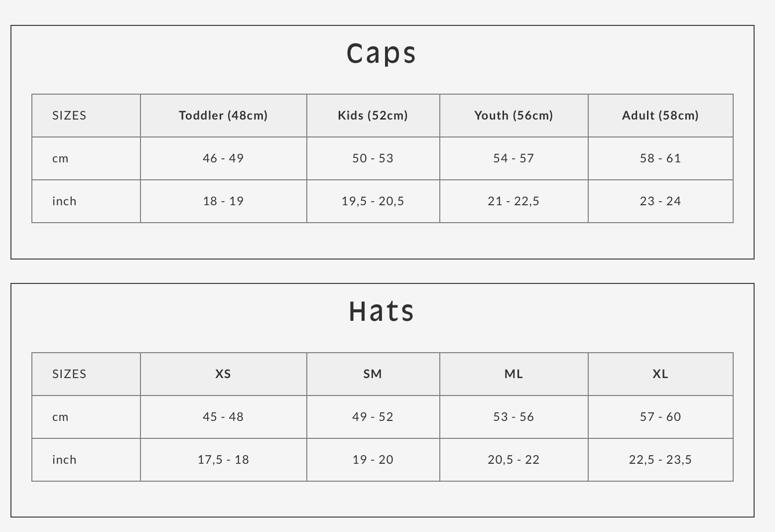Image resolution: width=775 pixels, height=532 pixels.
Task: Select the 19 - 20 inch cell
Action: 373,460
